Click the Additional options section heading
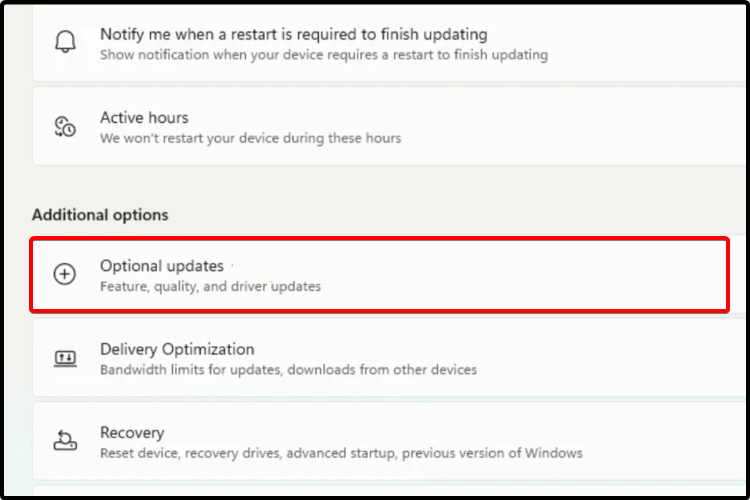750x500 pixels. coord(100,215)
